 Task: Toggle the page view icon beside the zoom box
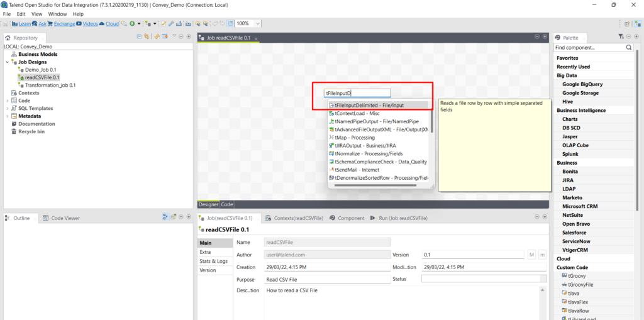(x=230, y=24)
